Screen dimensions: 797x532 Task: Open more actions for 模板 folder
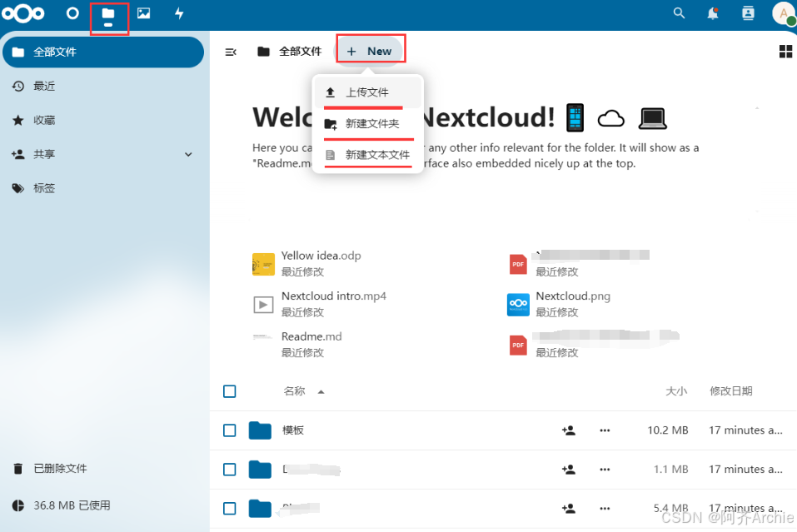(605, 430)
